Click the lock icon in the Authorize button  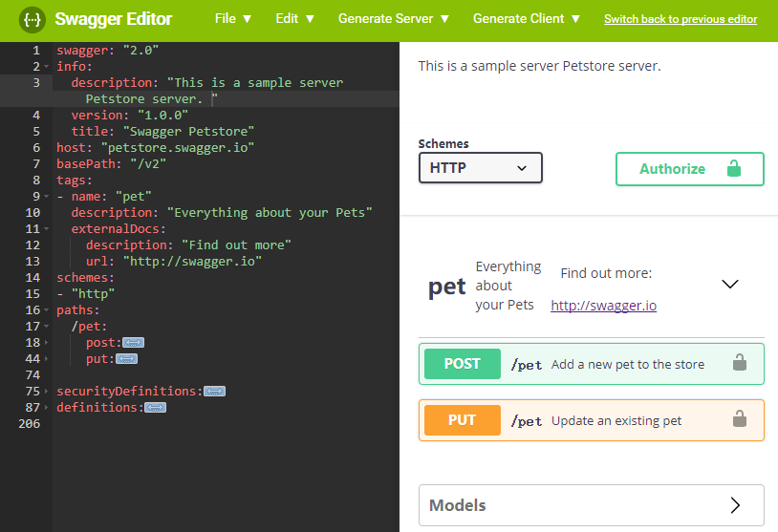pos(734,168)
